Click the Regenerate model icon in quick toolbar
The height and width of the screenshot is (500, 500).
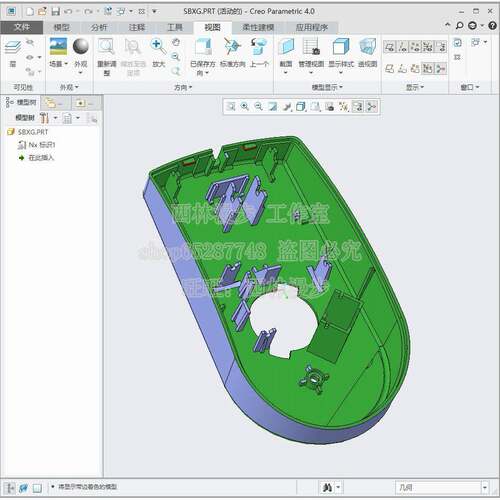tap(108, 11)
